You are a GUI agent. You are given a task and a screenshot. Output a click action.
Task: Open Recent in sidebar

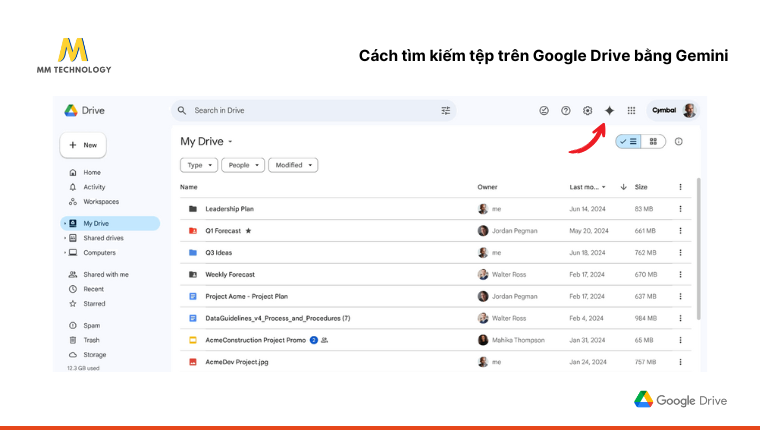[94, 289]
